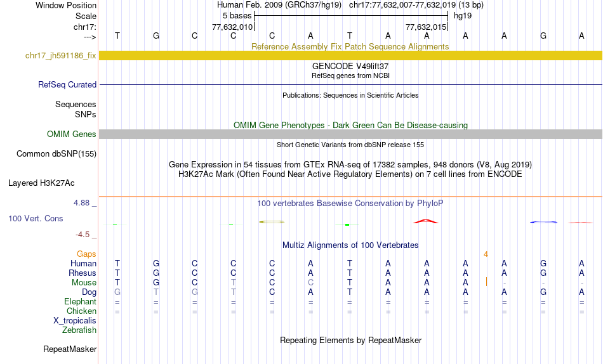603x364 pixels.
Task: Click the Reference Assembly Fix Patch title
Action: point(350,46)
